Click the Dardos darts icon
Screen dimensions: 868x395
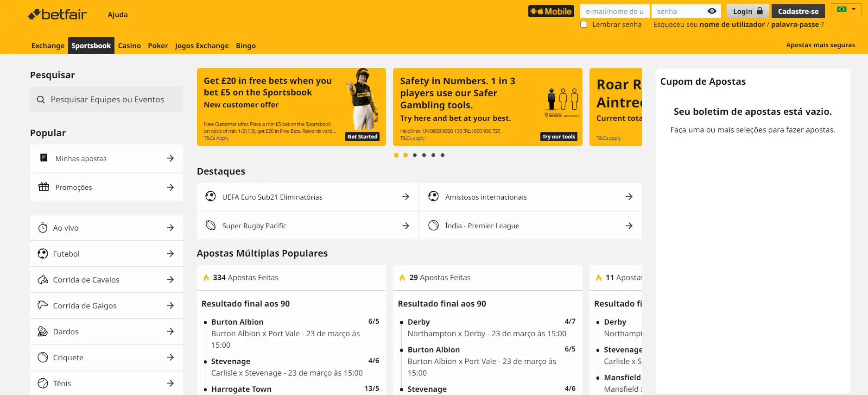tap(43, 331)
